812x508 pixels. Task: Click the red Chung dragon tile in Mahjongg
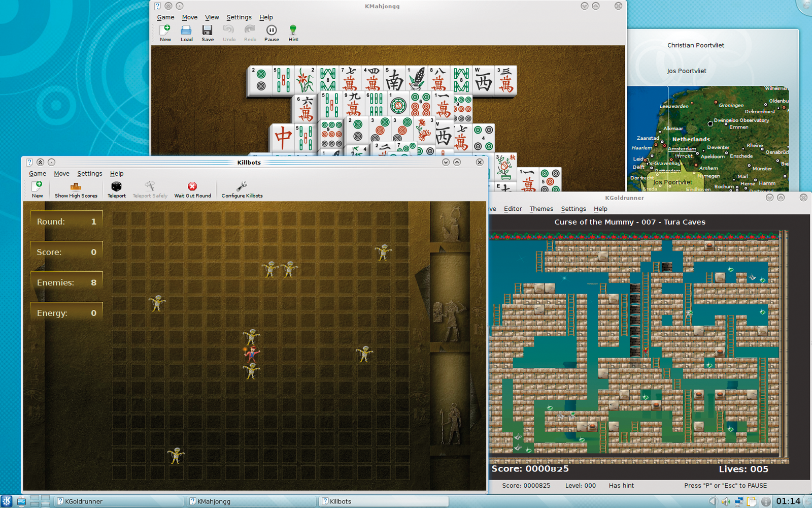tap(283, 138)
